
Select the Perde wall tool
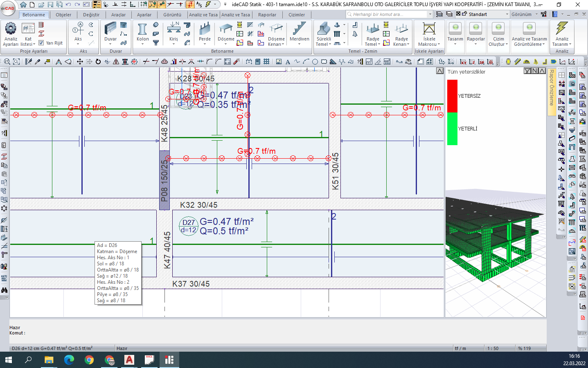(205, 29)
